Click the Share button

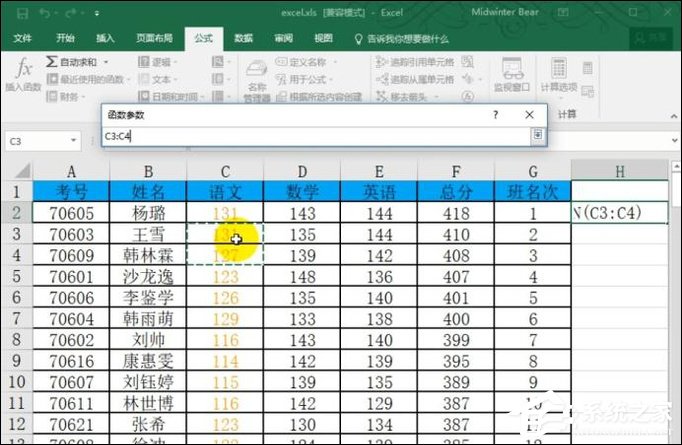651,39
